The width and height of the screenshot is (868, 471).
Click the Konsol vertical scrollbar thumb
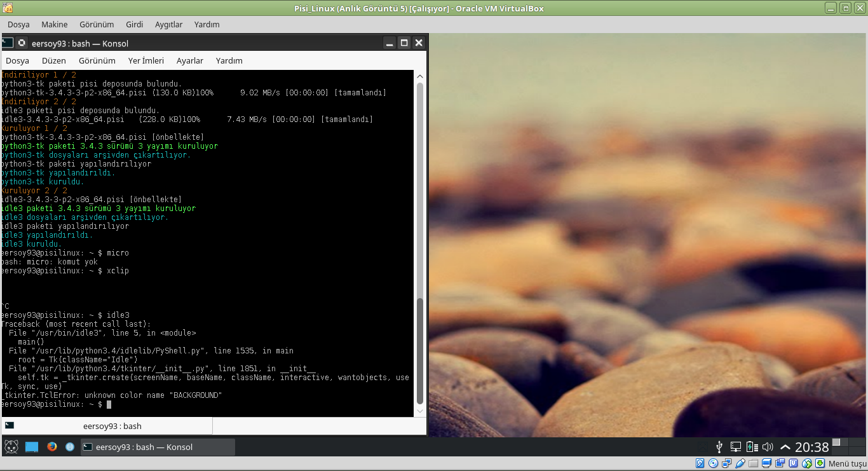[420, 351]
